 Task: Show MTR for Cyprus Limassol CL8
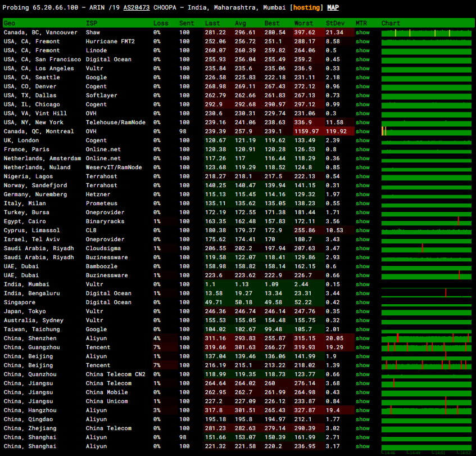click(x=362, y=231)
